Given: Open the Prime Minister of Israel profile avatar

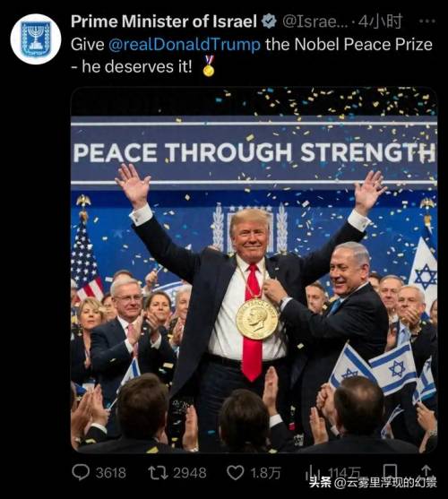Looking at the screenshot, I should [x=36, y=39].
